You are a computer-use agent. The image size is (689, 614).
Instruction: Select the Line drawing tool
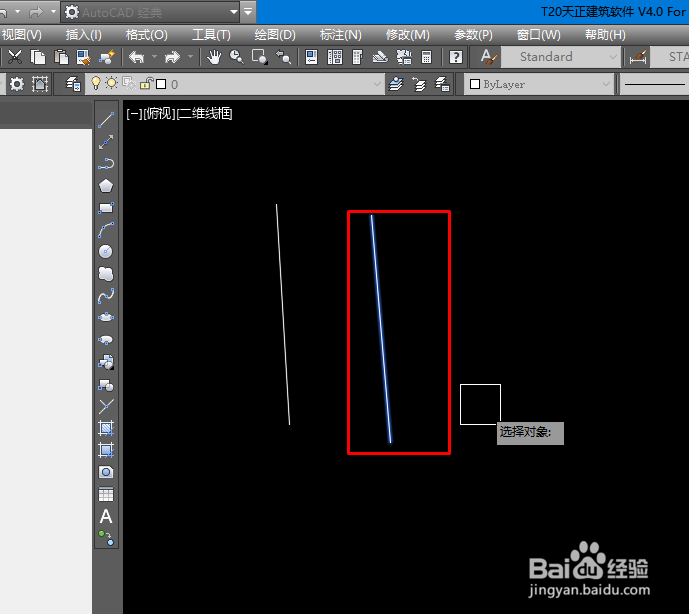point(106,120)
